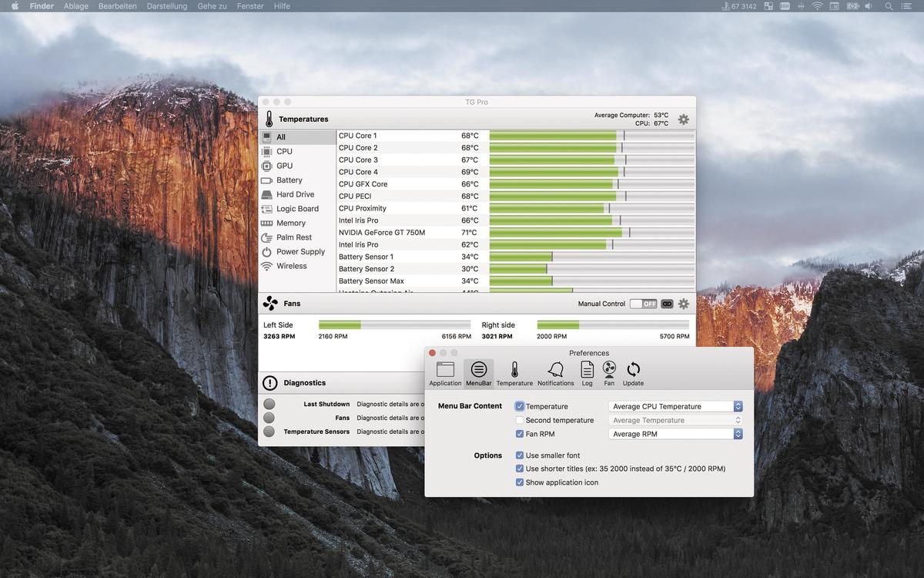Toggle Use smaller font option
924x578 pixels.
point(520,455)
